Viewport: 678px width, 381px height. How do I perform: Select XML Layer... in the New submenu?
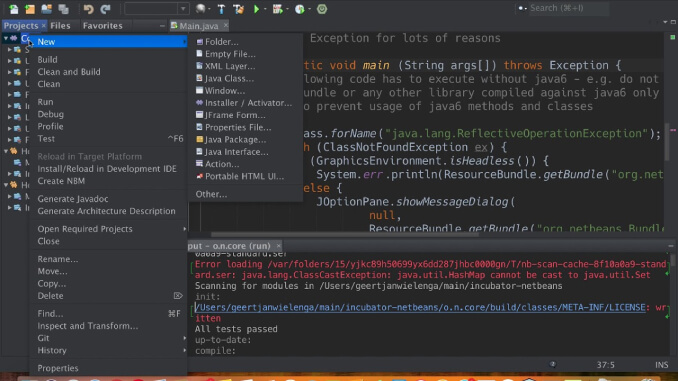245,66
